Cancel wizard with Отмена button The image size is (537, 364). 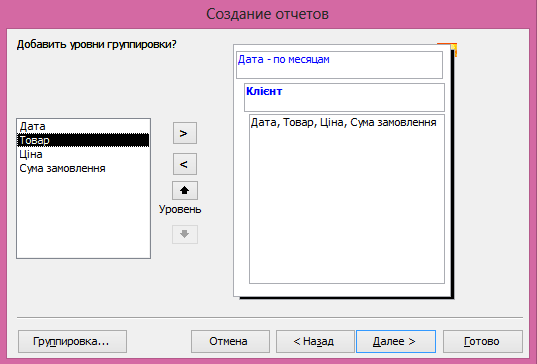(230, 341)
